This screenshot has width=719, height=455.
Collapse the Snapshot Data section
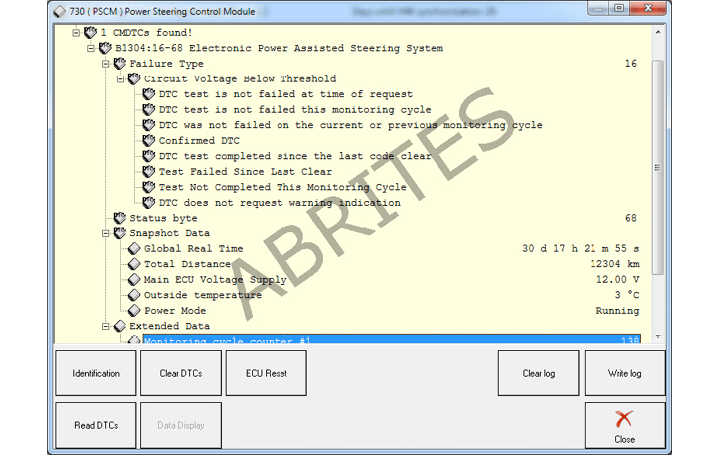pos(106,233)
